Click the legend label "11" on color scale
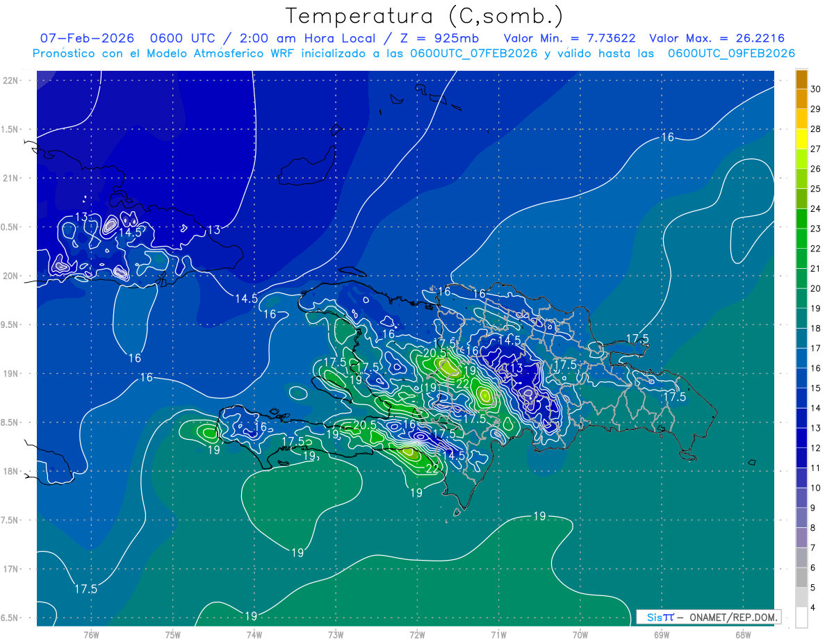The height and width of the screenshot is (644, 834). [x=816, y=468]
